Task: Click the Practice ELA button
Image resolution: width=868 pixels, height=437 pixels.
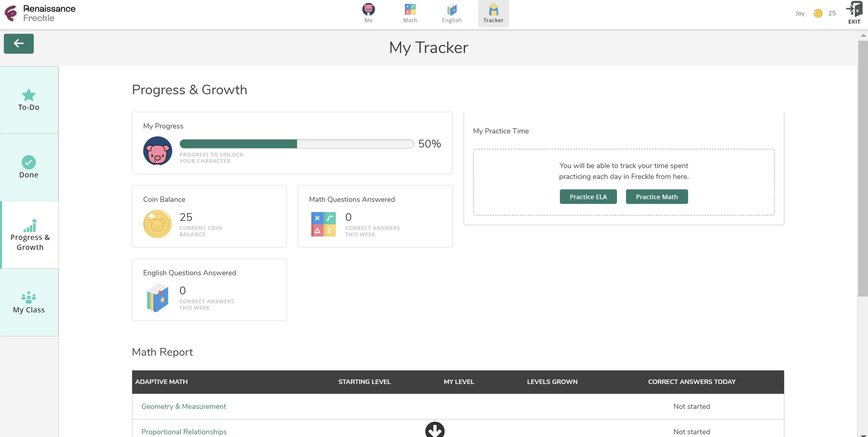Action: coord(588,196)
